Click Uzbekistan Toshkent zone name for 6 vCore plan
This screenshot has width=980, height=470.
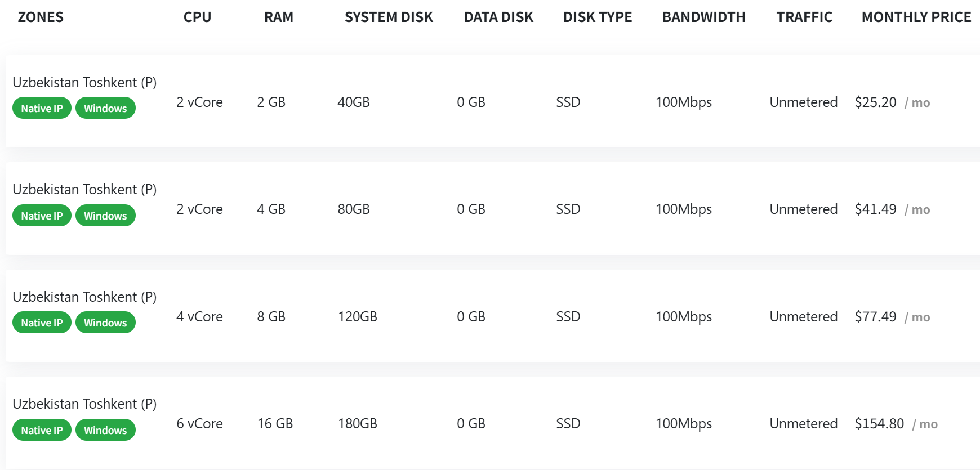click(x=84, y=404)
